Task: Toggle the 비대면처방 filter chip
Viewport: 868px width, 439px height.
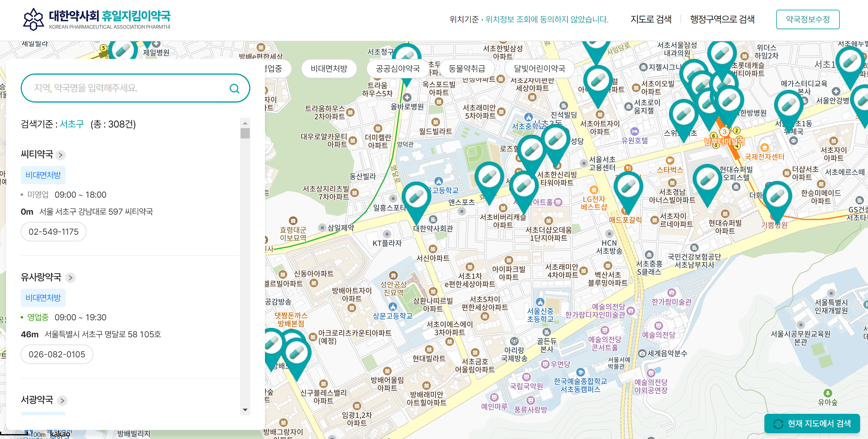Action: 329,69
